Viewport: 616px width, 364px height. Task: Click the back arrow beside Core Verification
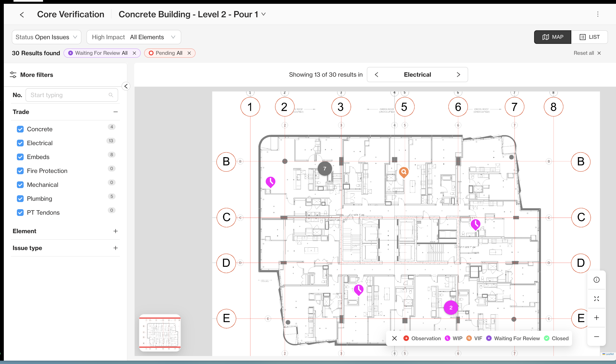[x=22, y=15]
